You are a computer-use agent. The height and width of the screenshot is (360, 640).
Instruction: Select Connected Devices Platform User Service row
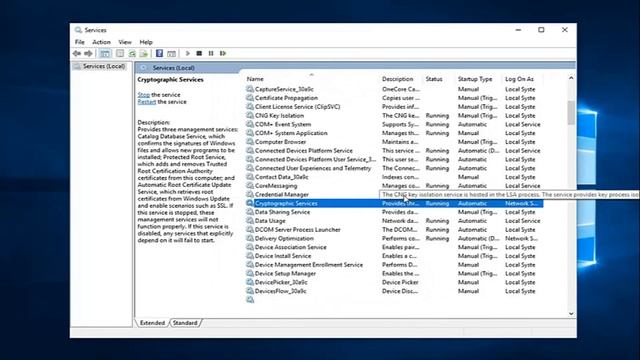(394, 159)
